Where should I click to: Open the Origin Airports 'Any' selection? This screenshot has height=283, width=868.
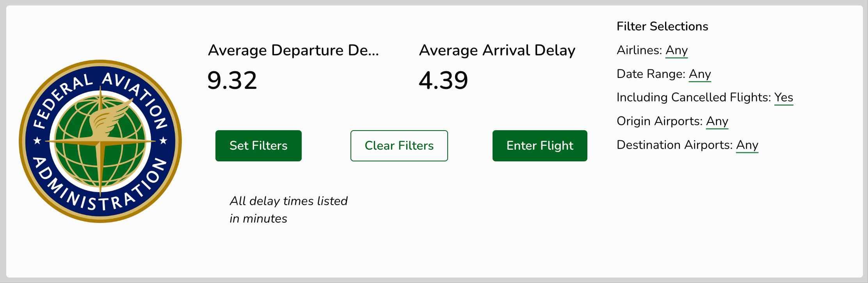(x=717, y=121)
